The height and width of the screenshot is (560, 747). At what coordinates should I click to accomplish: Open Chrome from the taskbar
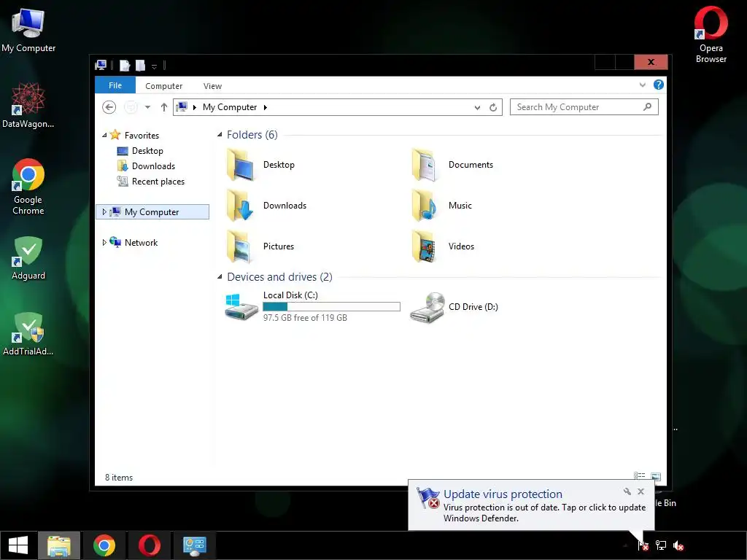pyautogui.click(x=104, y=545)
